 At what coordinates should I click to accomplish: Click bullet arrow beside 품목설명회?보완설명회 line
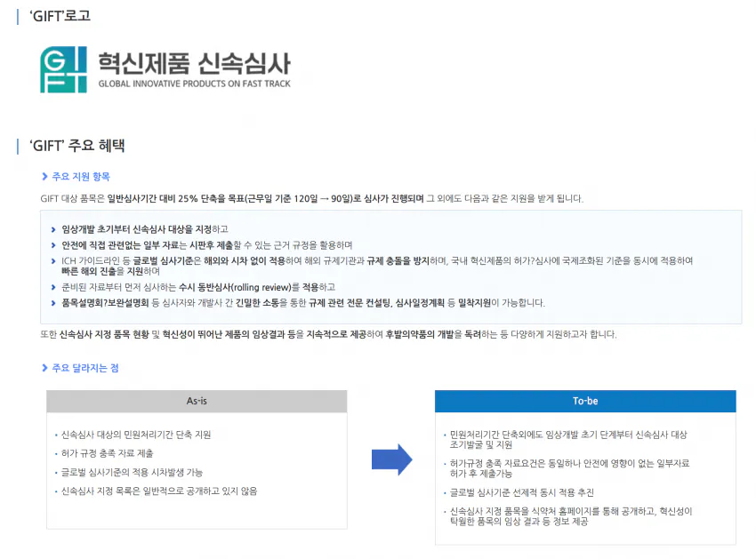[53, 303]
